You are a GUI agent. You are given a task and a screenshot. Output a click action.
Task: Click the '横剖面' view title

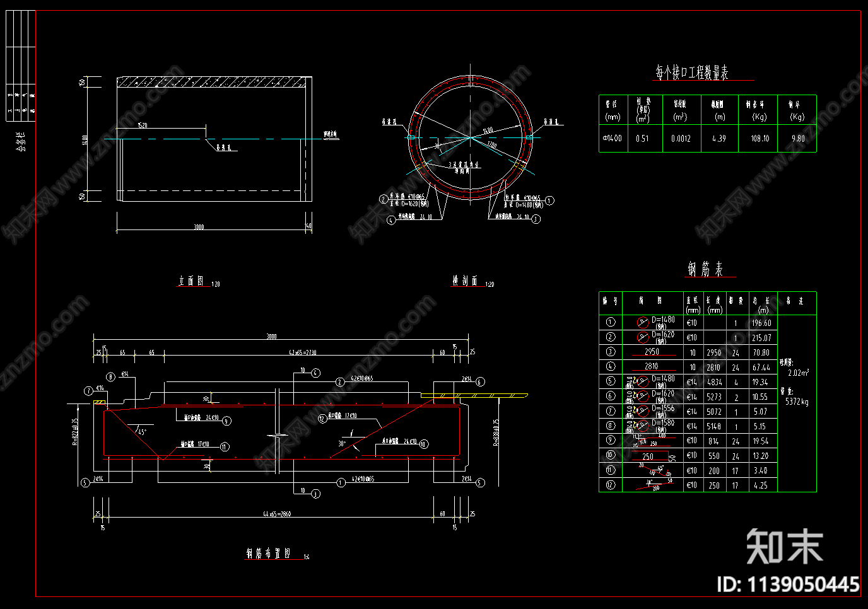pos(466,281)
